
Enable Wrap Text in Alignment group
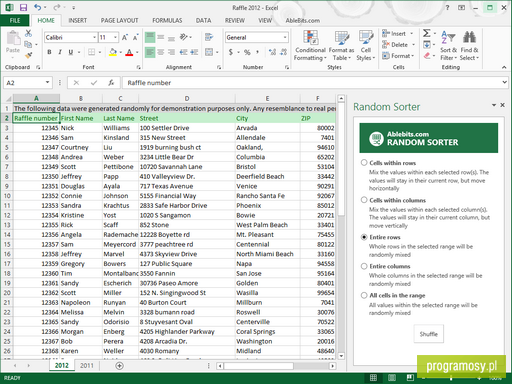(x=209, y=37)
